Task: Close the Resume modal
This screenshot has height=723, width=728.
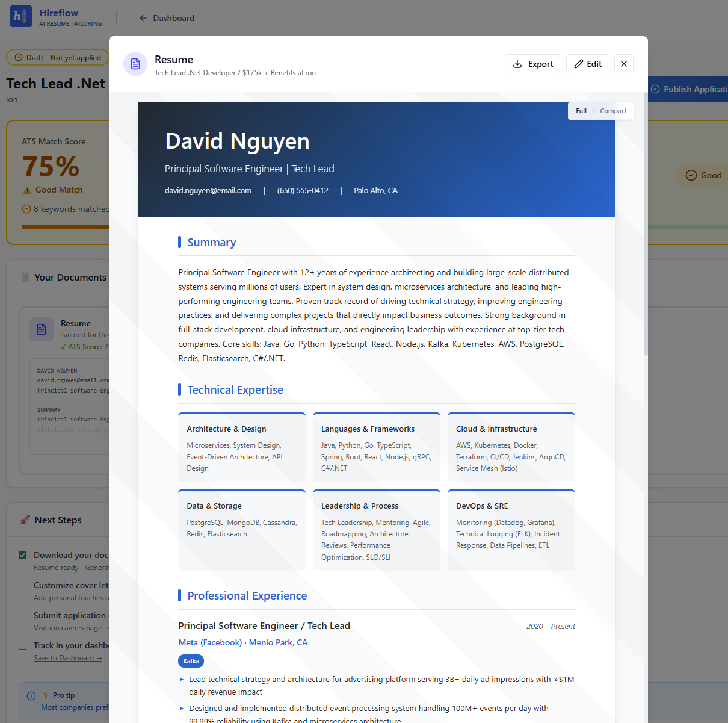Action: [x=624, y=64]
